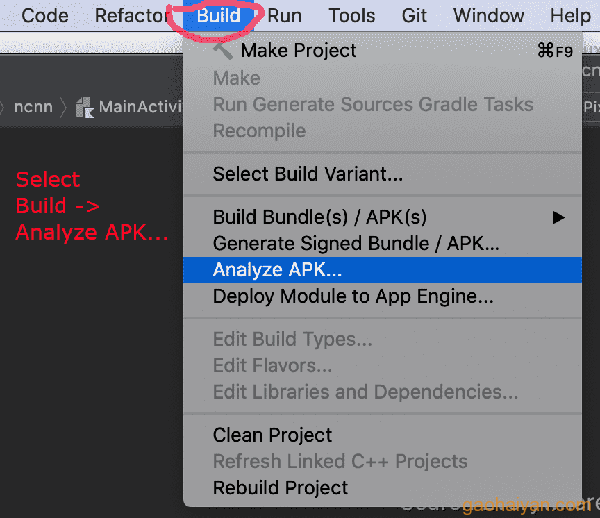Open the Tools menu
The height and width of the screenshot is (518, 600).
352,16
